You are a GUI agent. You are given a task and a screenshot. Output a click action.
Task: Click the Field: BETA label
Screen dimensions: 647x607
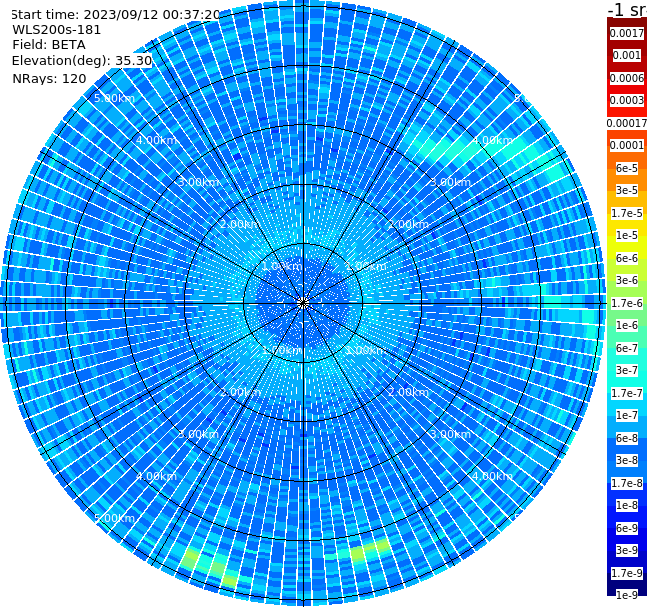click(49, 45)
